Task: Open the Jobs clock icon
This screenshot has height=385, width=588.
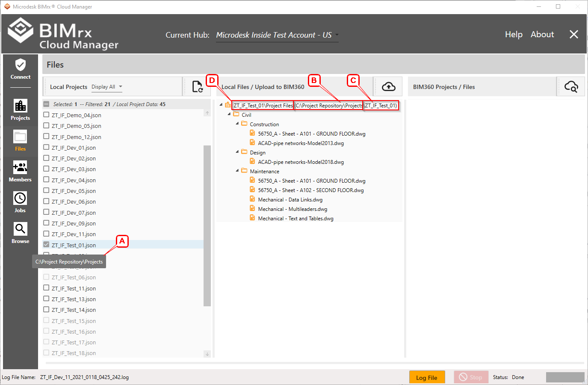Action: [20, 202]
